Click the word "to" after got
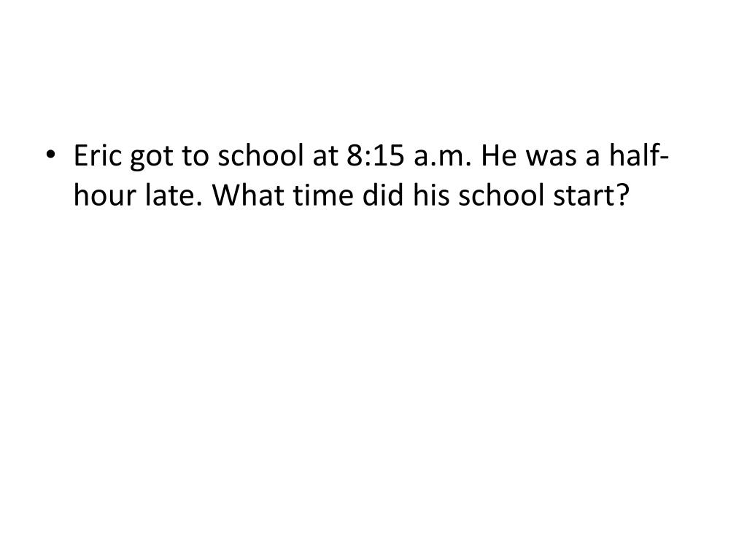The height and width of the screenshot is (560, 747). [195, 157]
